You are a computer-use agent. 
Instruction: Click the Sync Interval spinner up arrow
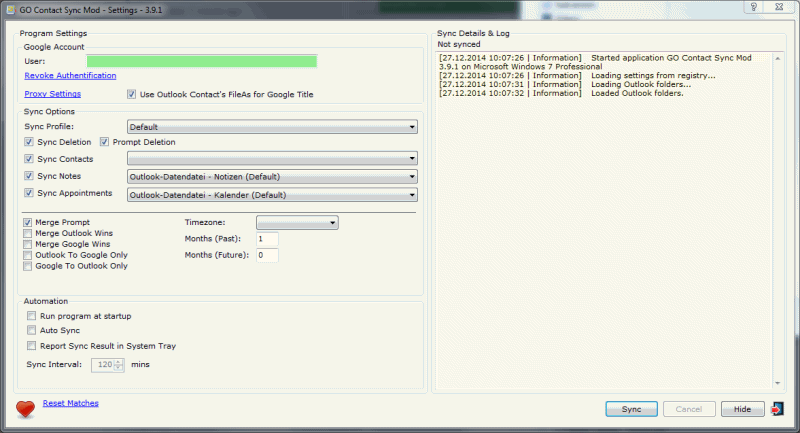click(118, 362)
